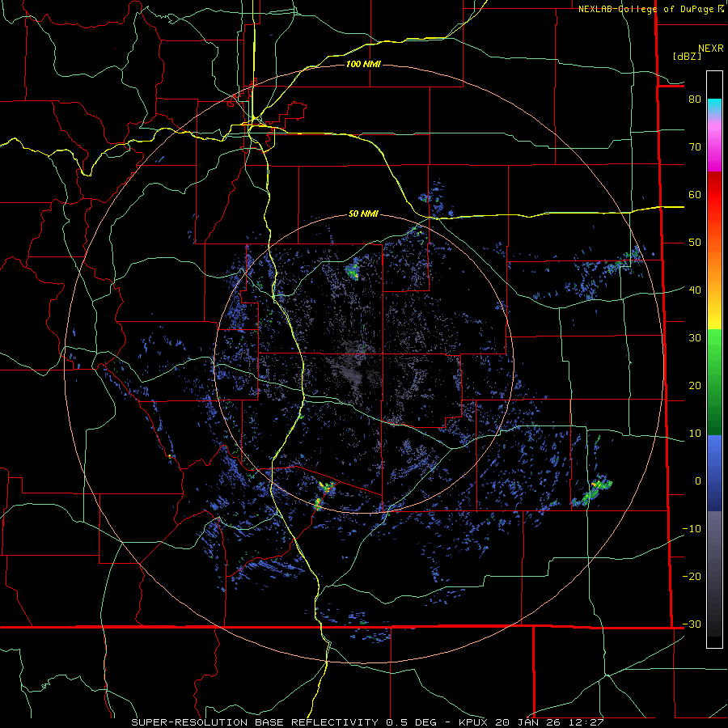This screenshot has height=728, width=728.
Task: Click the [dBZ] unit label
Action: pyautogui.click(x=687, y=57)
